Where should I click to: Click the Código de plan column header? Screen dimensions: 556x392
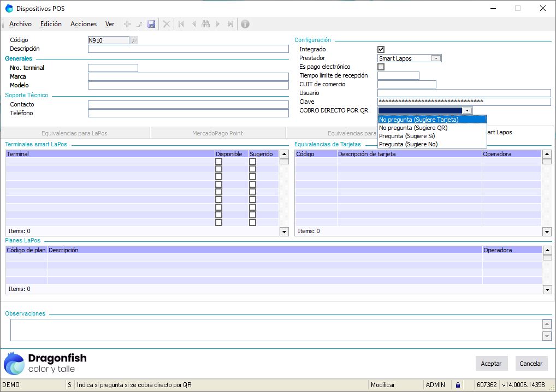point(26,250)
